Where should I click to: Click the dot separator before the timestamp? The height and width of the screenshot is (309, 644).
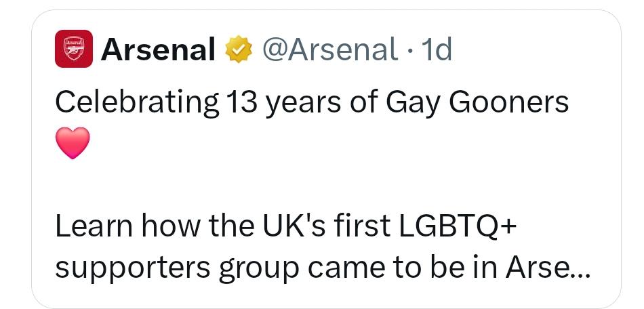tap(411, 49)
